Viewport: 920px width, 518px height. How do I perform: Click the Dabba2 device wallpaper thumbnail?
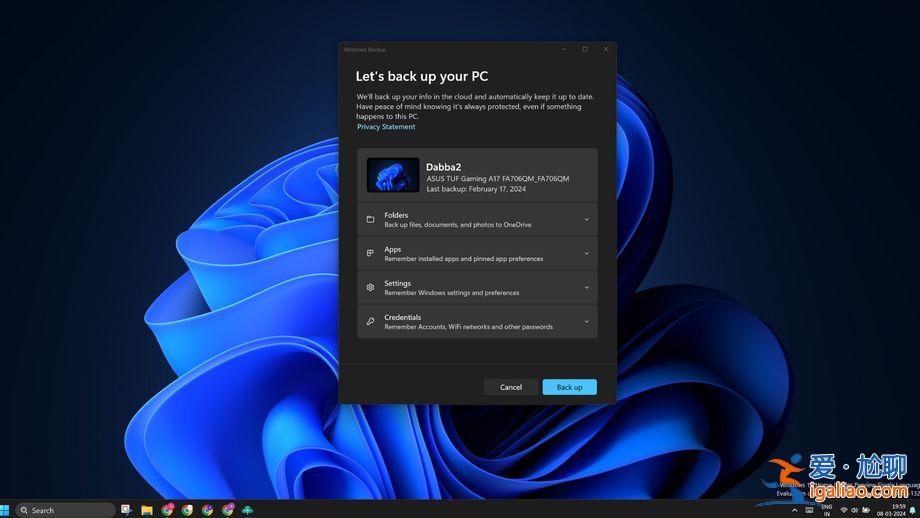click(x=393, y=175)
